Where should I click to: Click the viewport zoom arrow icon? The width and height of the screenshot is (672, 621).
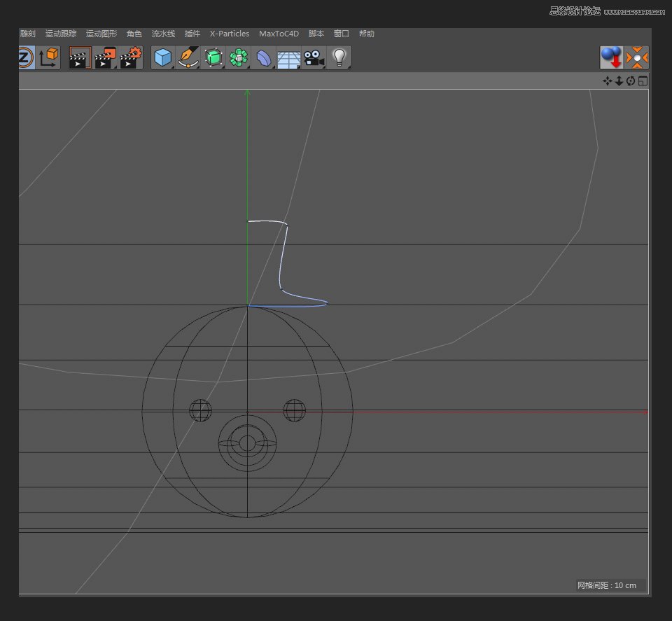click(x=619, y=81)
